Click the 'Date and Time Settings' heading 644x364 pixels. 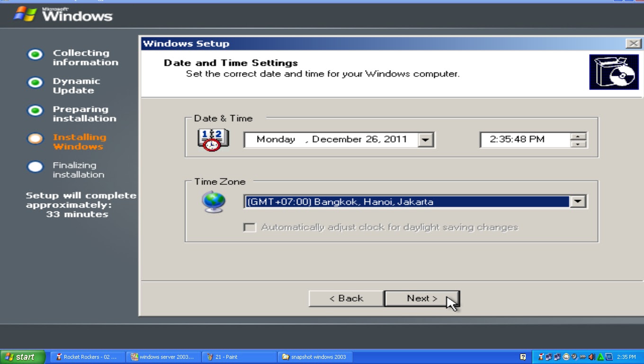point(231,63)
